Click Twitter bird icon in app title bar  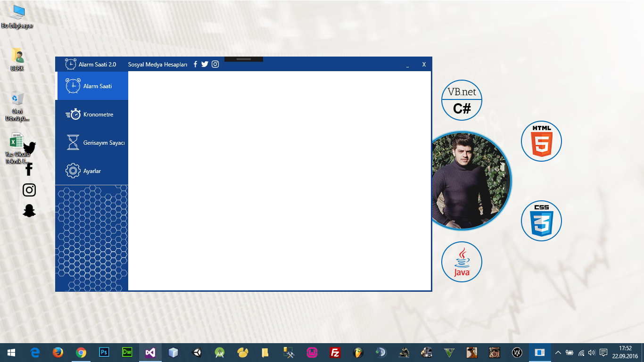(205, 64)
